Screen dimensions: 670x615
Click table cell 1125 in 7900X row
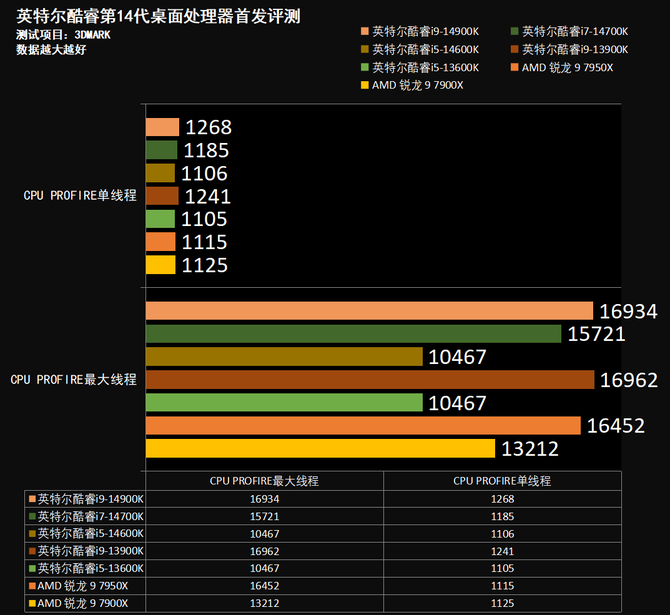(502, 603)
